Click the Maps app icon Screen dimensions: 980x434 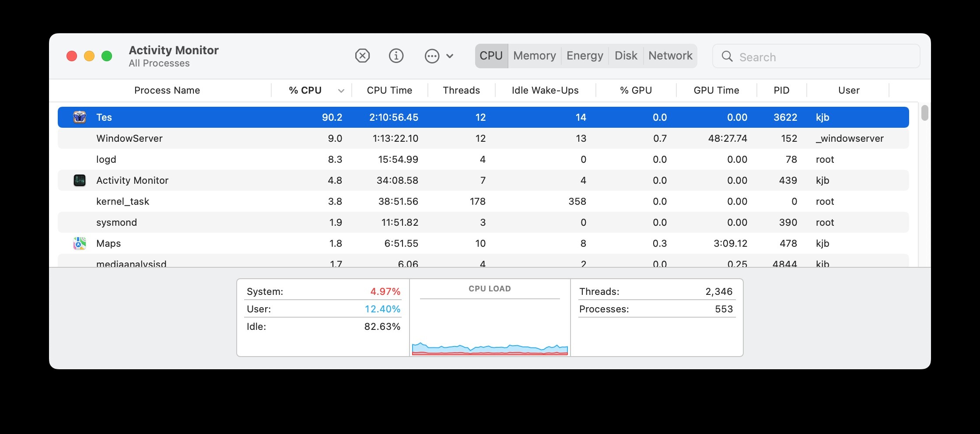80,243
